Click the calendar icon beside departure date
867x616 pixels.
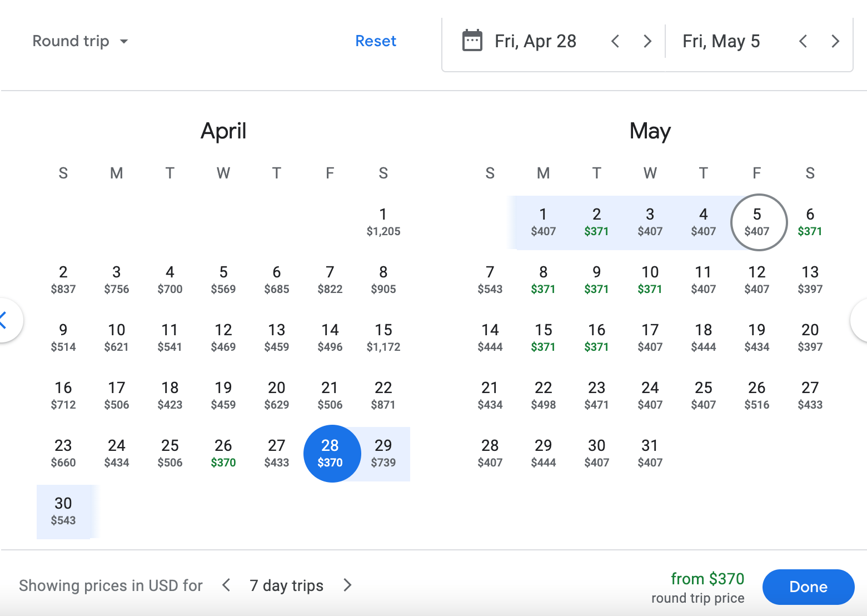(x=472, y=41)
